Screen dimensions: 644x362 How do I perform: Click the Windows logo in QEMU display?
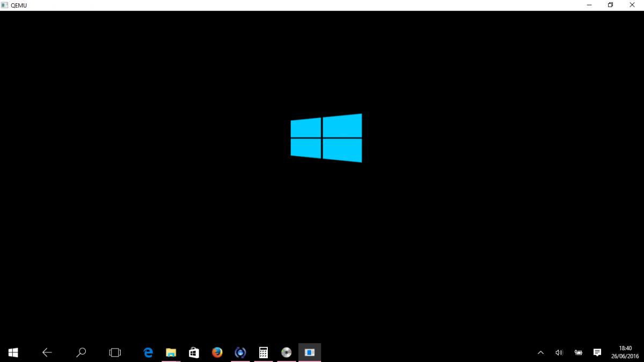pos(326,138)
